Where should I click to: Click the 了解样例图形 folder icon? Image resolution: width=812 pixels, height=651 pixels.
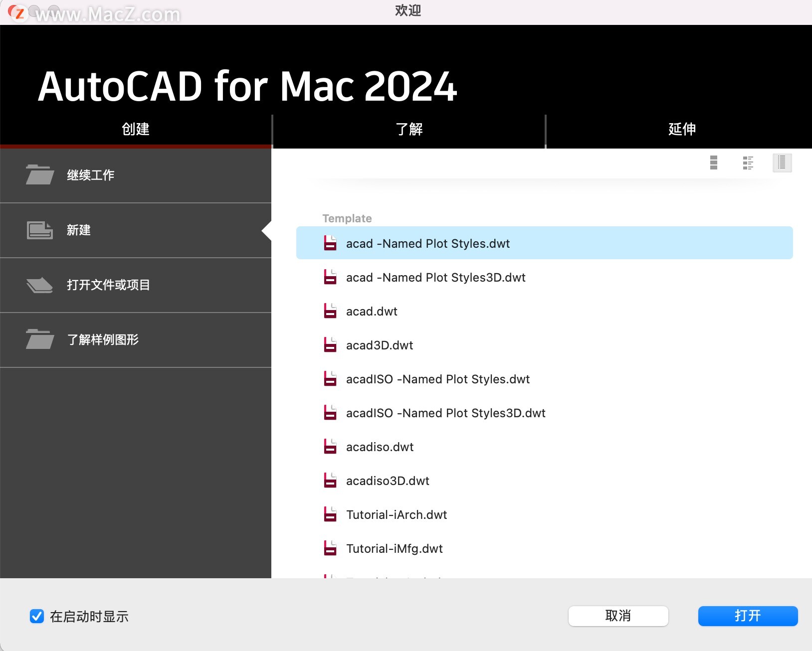[x=39, y=339]
